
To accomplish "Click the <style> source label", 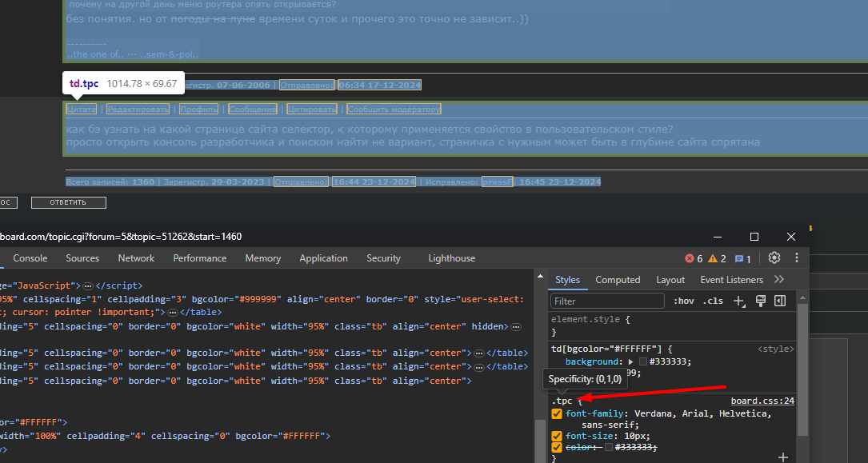I will (775, 349).
